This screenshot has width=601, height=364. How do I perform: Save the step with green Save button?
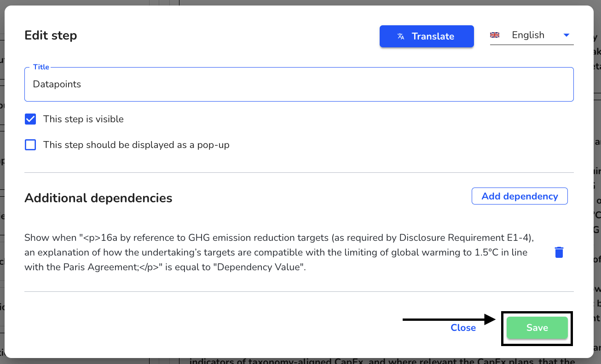tap(537, 328)
